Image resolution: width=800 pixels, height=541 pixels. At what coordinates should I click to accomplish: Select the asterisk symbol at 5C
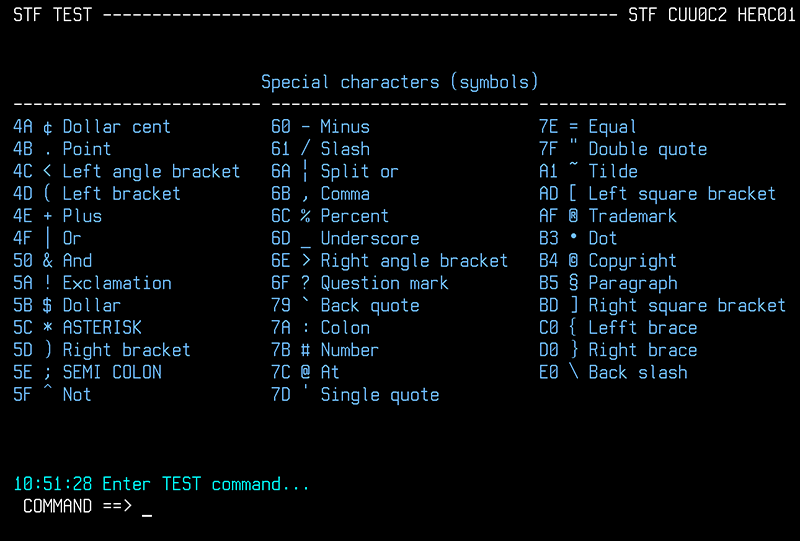pos(48,328)
